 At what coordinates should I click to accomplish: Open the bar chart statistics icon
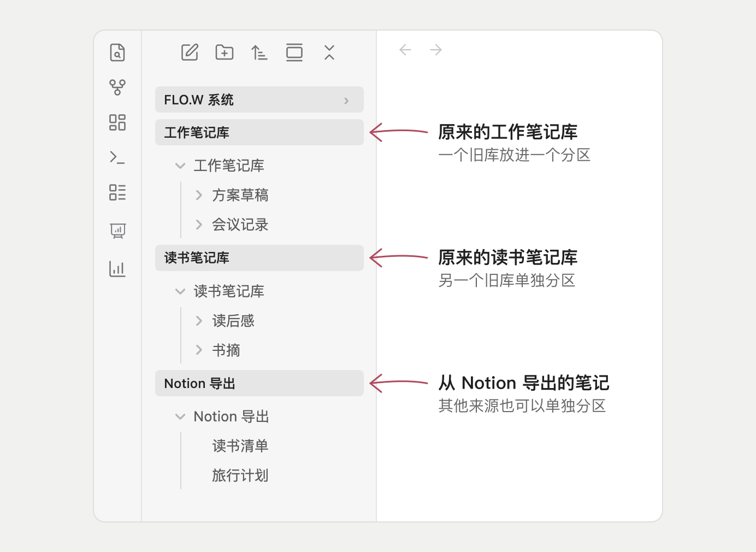[117, 269]
